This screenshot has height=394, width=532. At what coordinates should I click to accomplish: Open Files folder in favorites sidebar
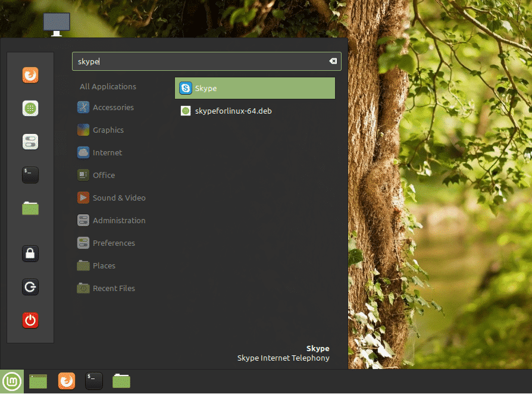30,208
